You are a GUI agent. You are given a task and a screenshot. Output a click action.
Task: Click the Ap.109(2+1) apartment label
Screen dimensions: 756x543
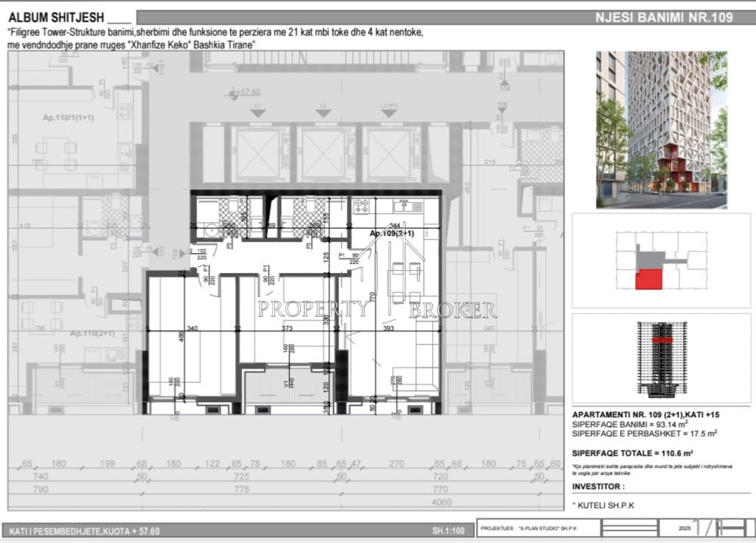tap(392, 233)
